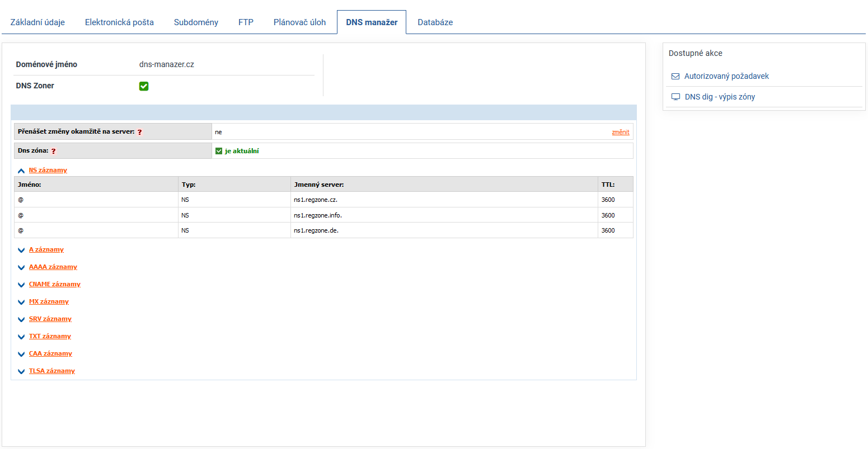Image resolution: width=868 pixels, height=449 pixels.
Task: Switch to the Základní údaje tab
Action: (37, 22)
